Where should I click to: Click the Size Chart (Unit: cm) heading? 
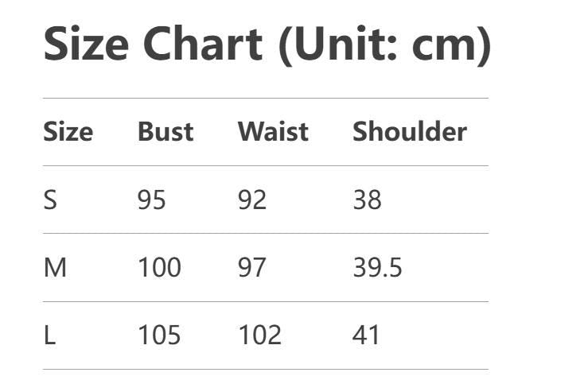267,45
